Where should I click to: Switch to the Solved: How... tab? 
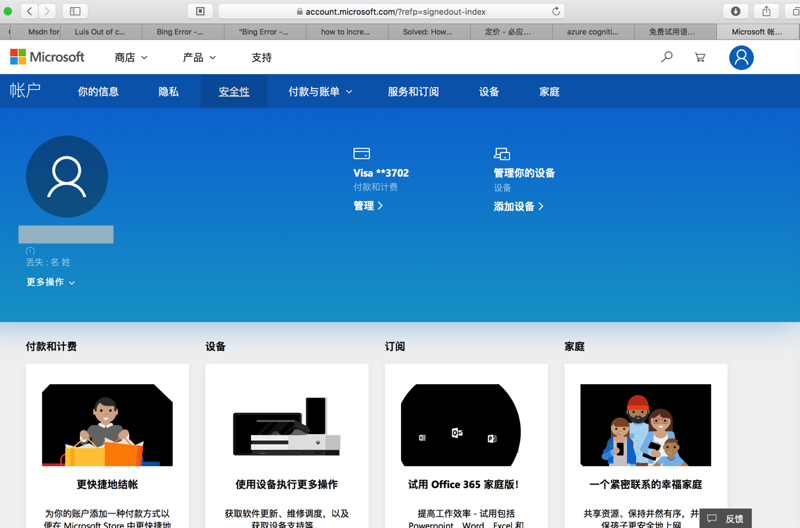[428, 32]
